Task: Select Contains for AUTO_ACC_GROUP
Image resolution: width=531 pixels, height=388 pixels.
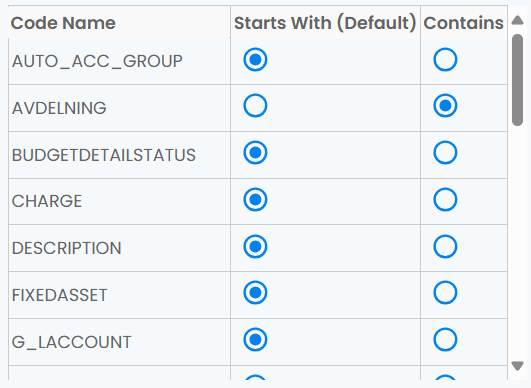Action: pos(445,60)
